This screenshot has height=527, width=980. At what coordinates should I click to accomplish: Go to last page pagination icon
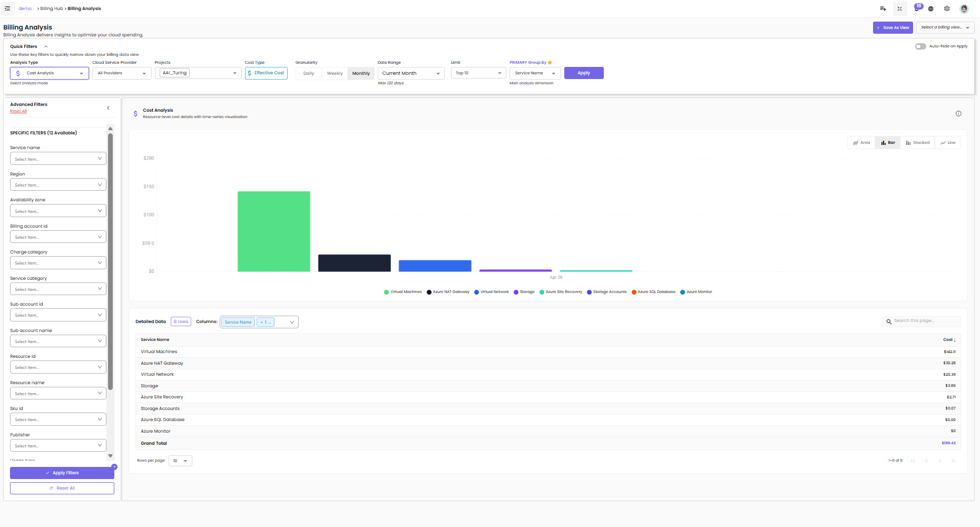pyautogui.click(x=953, y=461)
